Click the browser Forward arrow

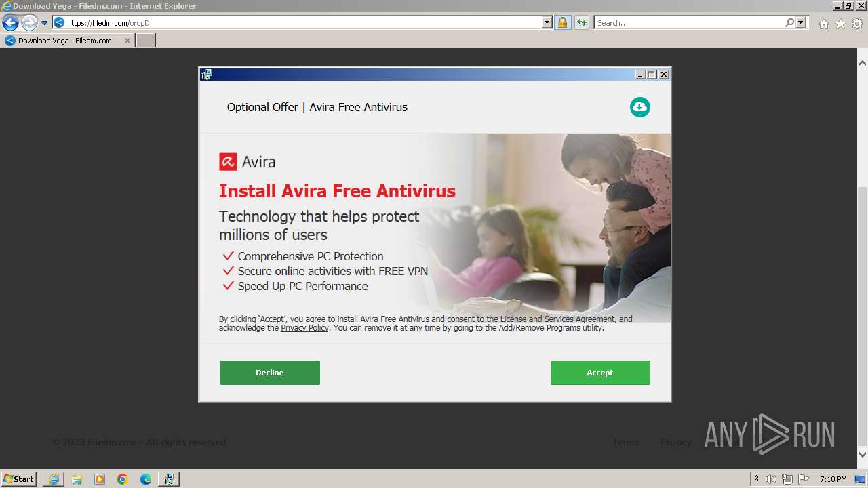29,23
